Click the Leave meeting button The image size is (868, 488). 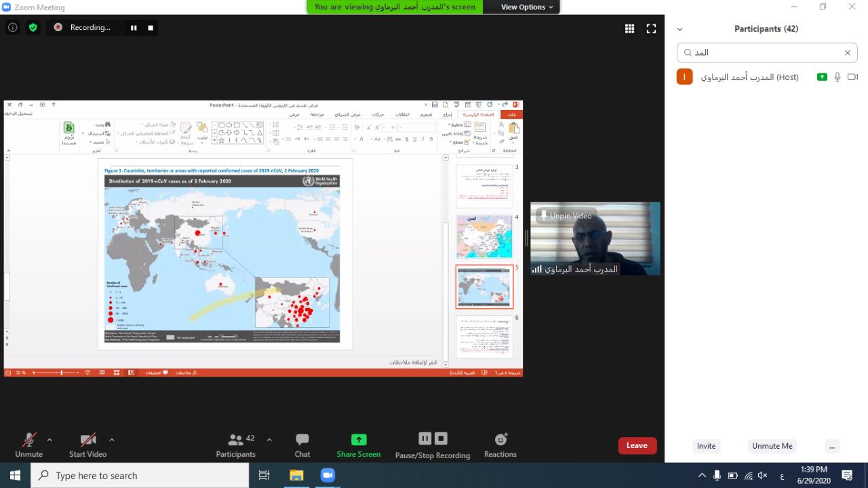coord(637,445)
